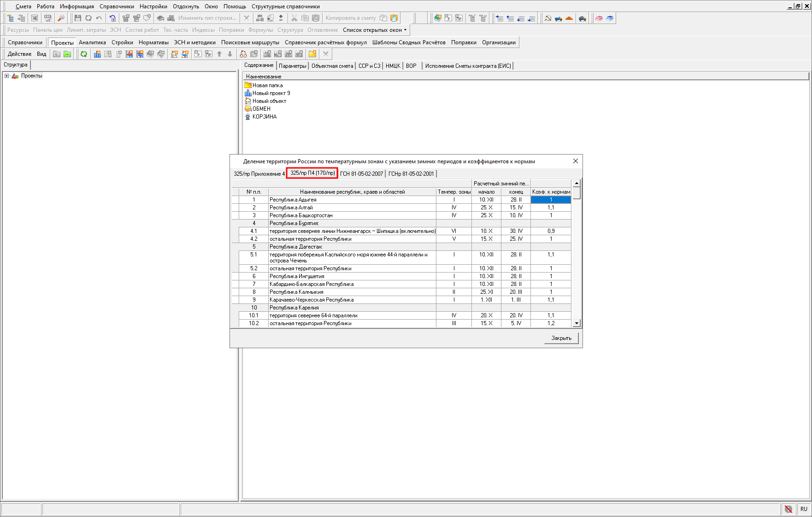Open the Действие menu
The image size is (812, 517).
click(19, 54)
